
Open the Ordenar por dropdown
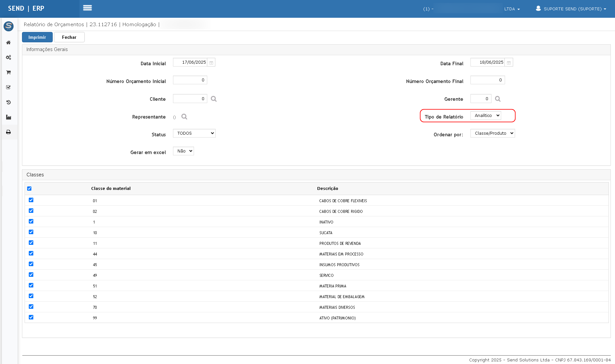pos(492,133)
